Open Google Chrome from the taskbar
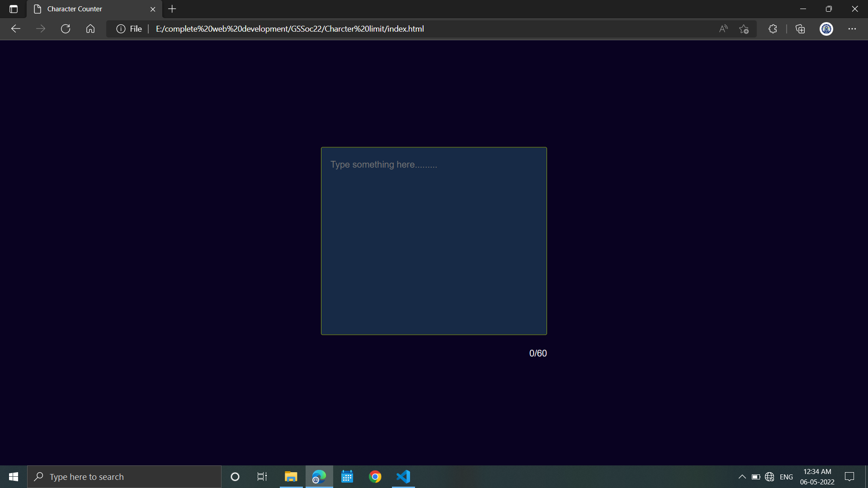This screenshot has height=488, width=868. click(x=375, y=476)
